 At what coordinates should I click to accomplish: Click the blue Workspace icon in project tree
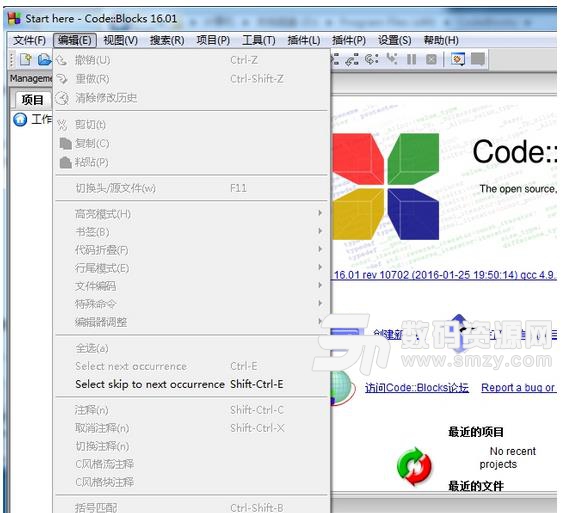(x=20, y=119)
